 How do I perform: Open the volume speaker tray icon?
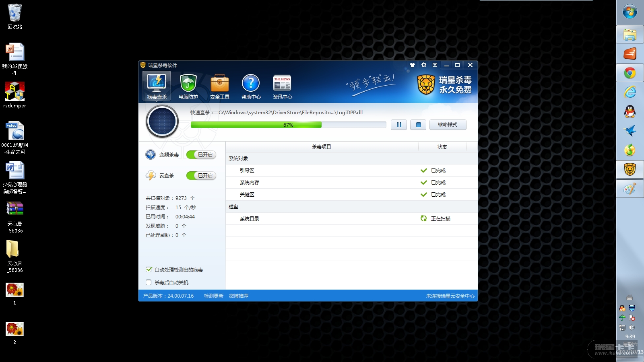tap(632, 327)
